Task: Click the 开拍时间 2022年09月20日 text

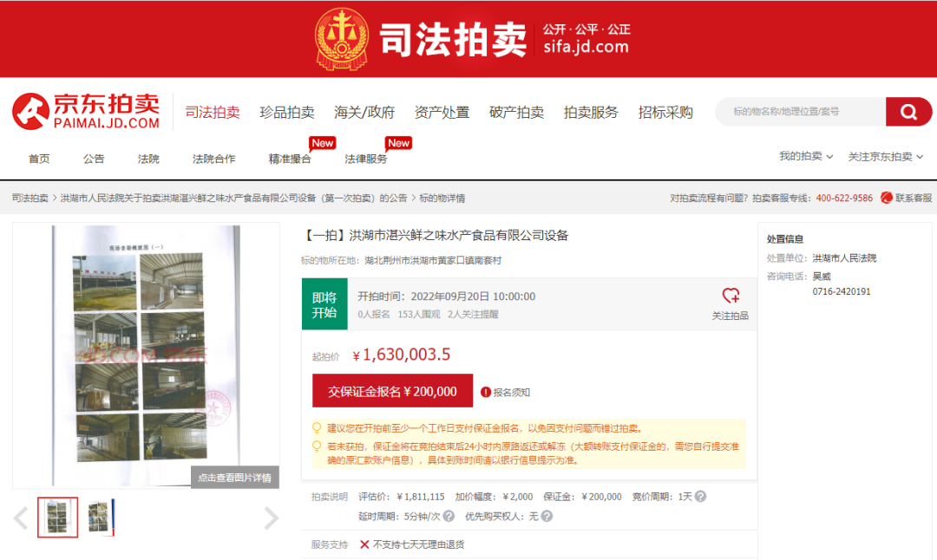Action: [447, 296]
